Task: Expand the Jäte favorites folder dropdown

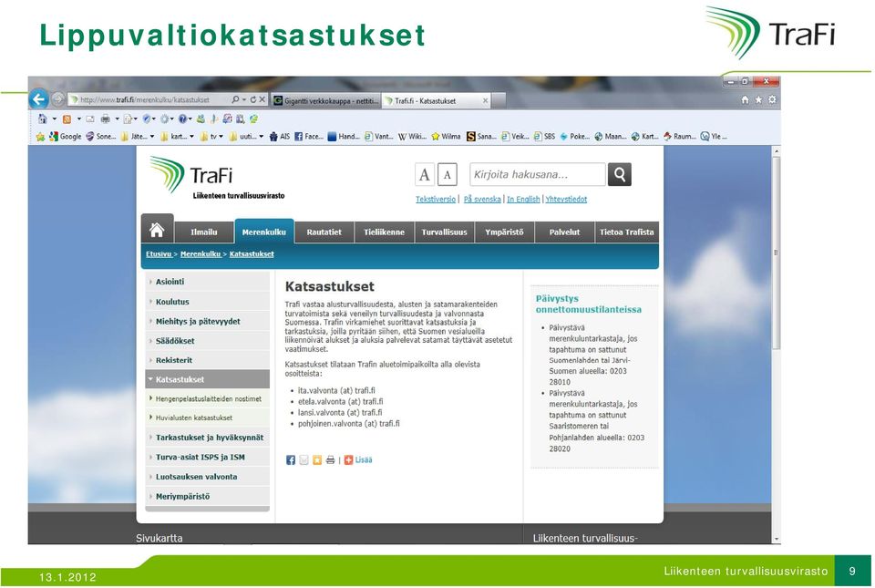Action: coord(152,136)
